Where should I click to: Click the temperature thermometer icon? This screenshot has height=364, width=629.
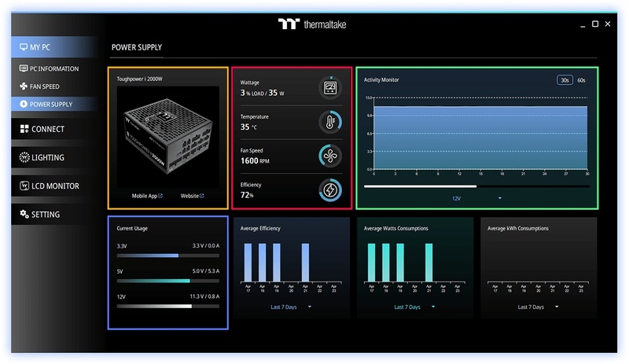(x=330, y=122)
